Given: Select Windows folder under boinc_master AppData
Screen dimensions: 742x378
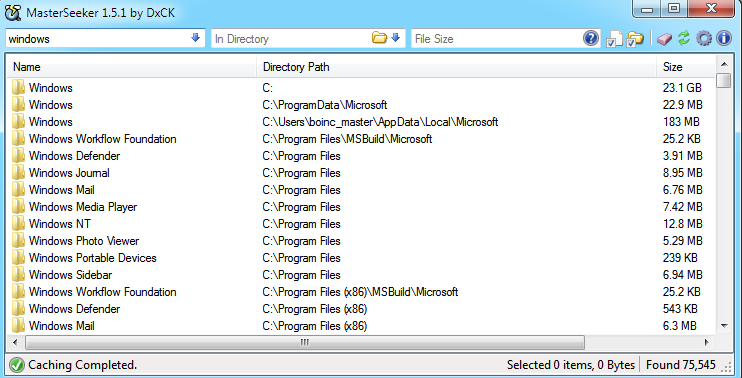Looking at the screenshot, I should tap(361, 122).
